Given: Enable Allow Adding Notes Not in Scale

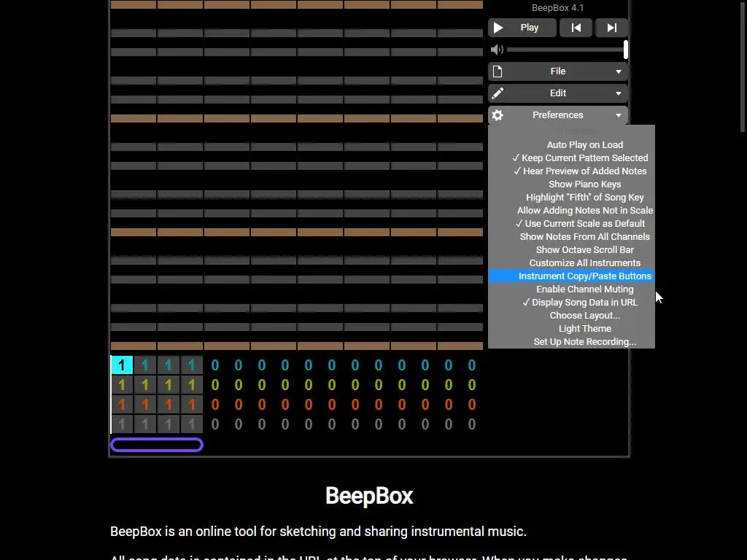Looking at the screenshot, I should 571,211.
